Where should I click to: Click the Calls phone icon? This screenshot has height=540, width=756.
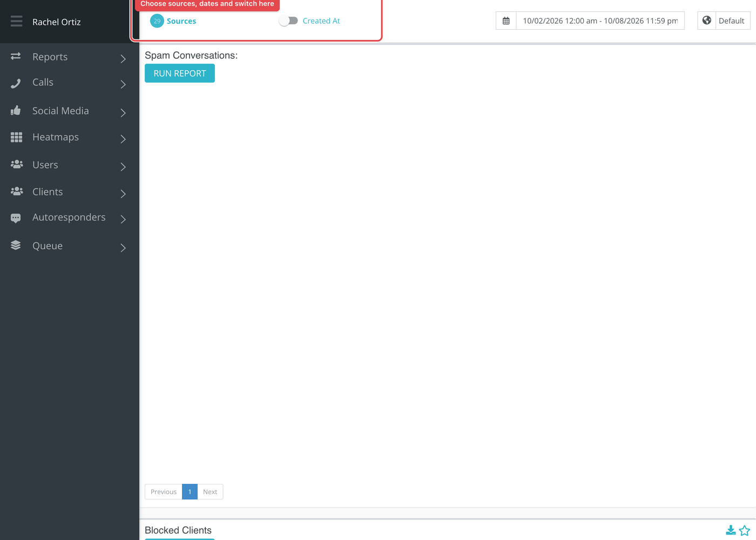click(16, 83)
